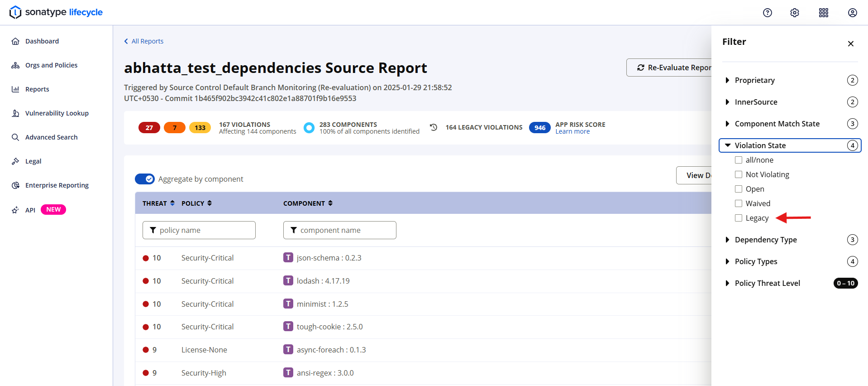Open Enterprise Reporting page

[x=57, y=185]
